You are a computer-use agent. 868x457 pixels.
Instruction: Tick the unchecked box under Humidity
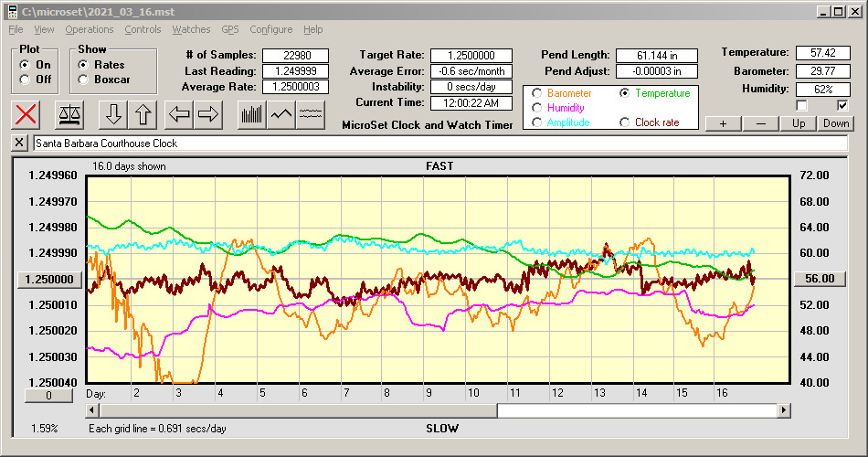[x=802, y=105]
